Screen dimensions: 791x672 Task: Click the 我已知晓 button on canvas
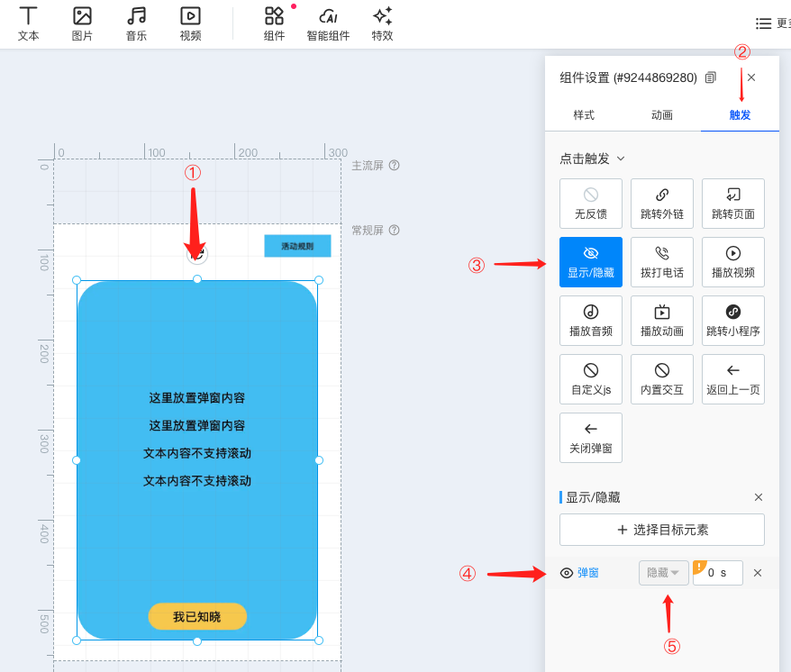click(197, 616)
